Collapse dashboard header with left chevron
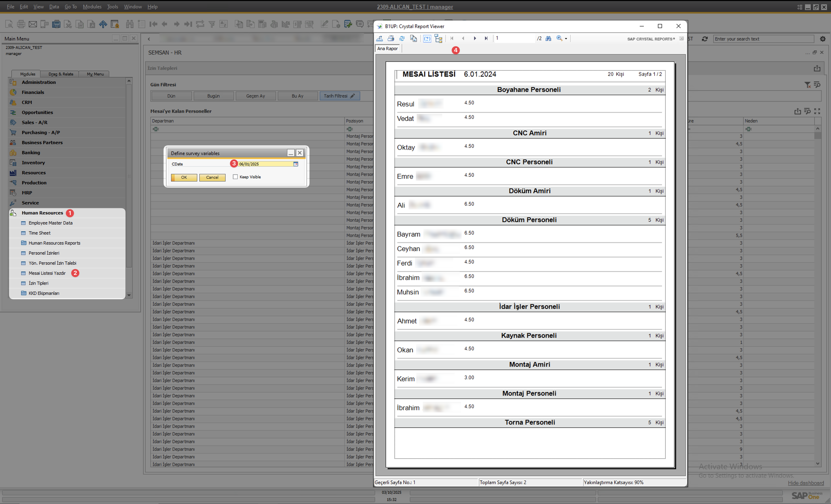 tap(149, 39)
